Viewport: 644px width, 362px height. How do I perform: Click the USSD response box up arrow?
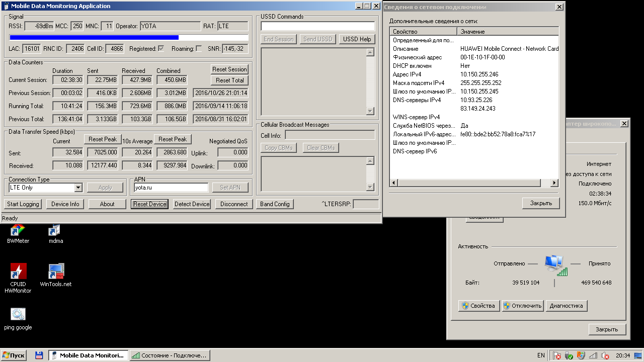(x=370, y=52)
